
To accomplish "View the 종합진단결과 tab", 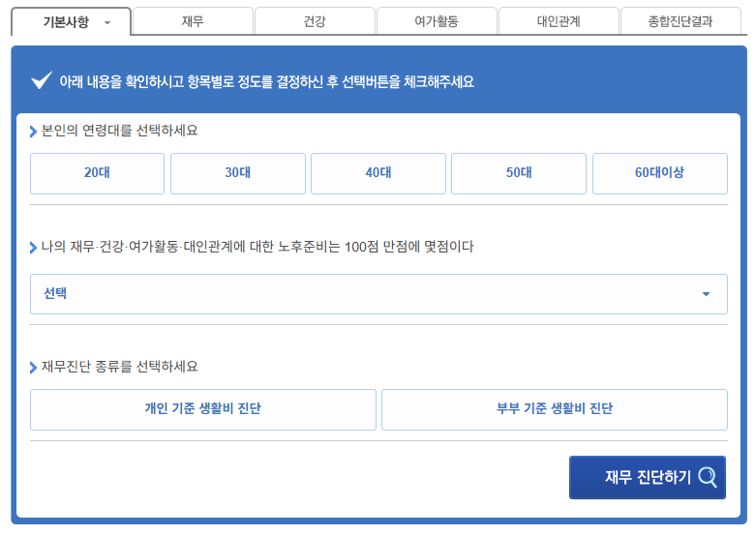I will 680,21.
